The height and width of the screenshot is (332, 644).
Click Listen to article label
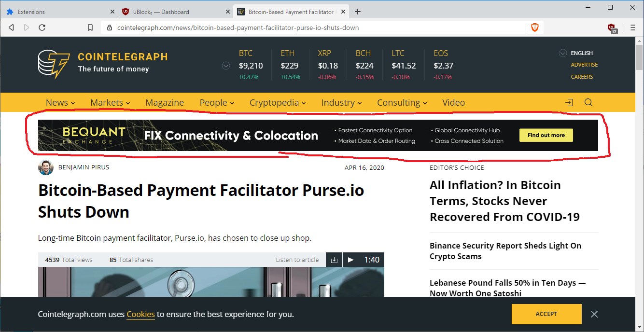tap(297, 260)
